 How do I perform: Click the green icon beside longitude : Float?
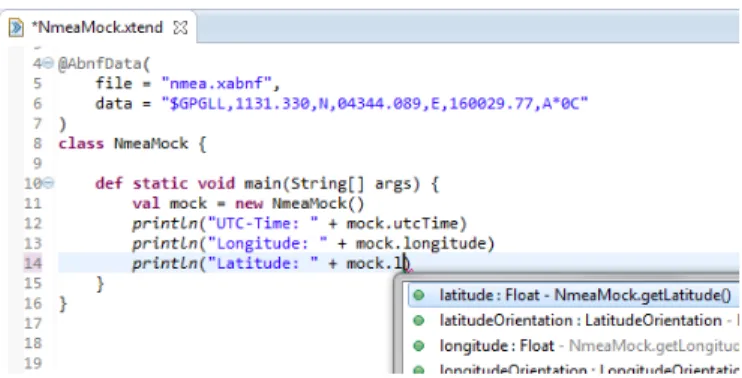point(419,346)
